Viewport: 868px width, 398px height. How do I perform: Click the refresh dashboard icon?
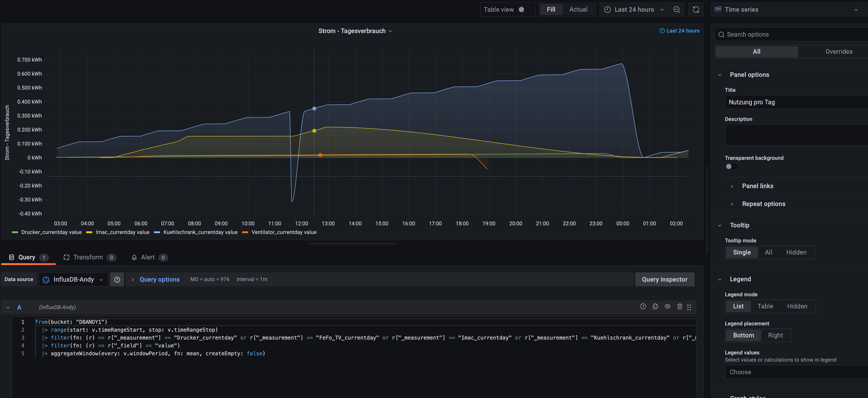pyautogui.click(x=696, y=9)
